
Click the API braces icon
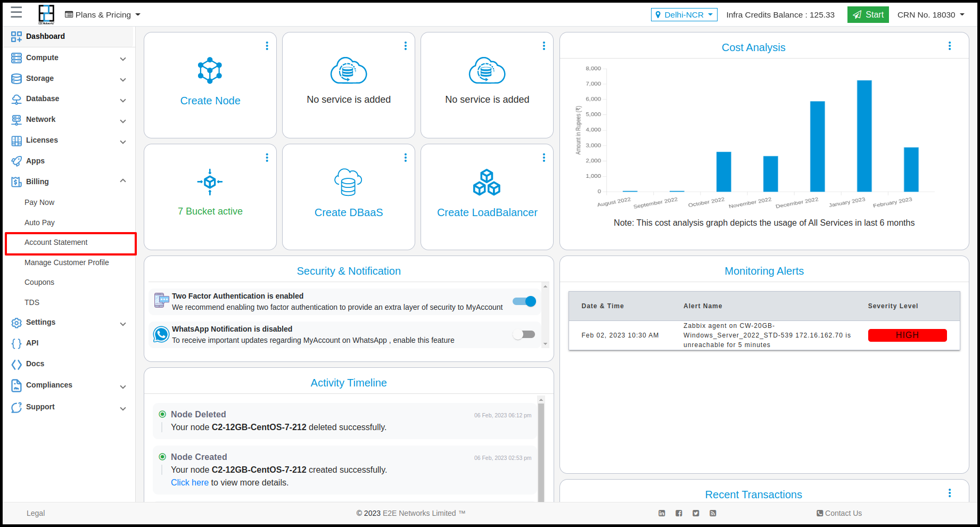point(17,343)
